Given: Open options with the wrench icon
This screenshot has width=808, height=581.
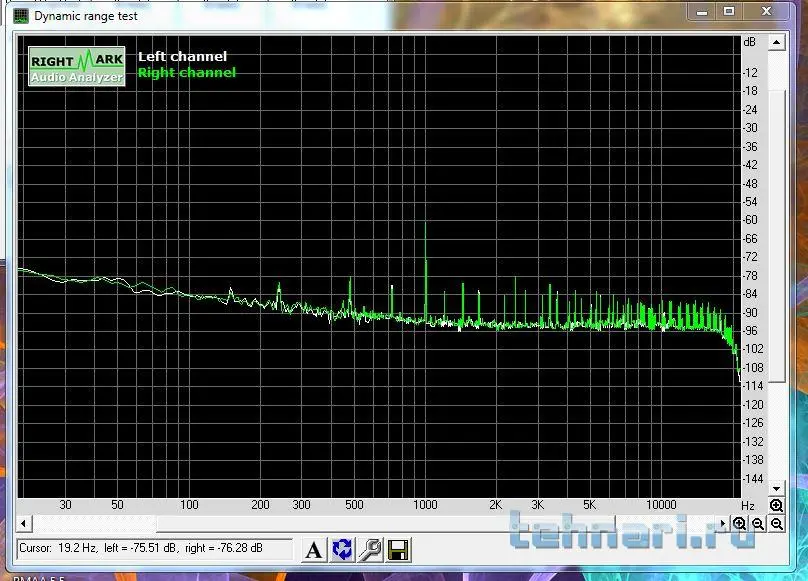Looking at the screenshot, I should tap(370, 549).
